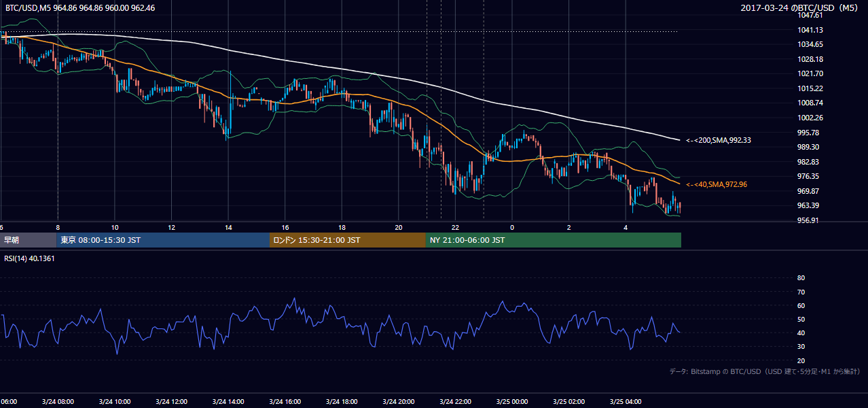Image resolution: width=868 pixels, height=408 pixels.
Task: Click price axis label 1041.13
Action: [811, 30]
